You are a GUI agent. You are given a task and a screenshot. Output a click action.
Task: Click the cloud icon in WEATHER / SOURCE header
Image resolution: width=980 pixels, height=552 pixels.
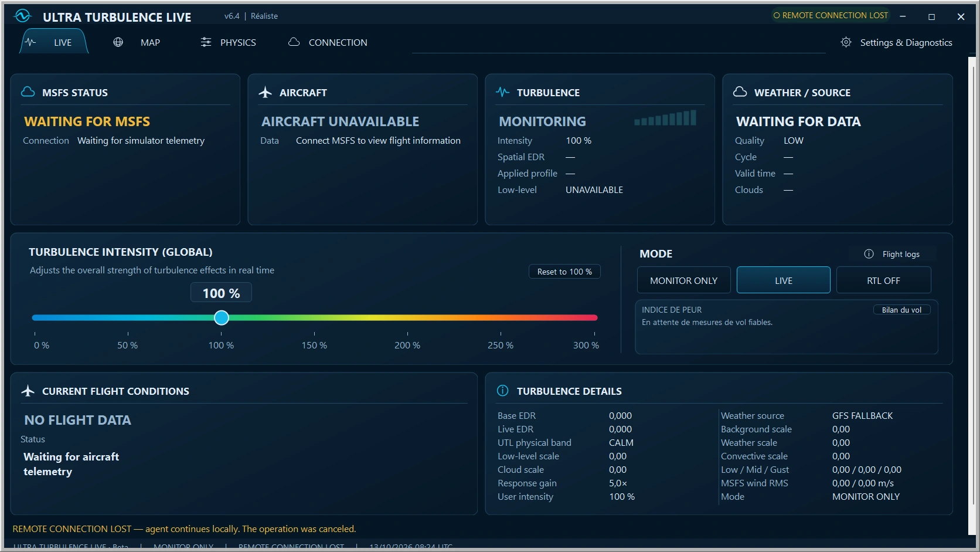click(740, 92)
